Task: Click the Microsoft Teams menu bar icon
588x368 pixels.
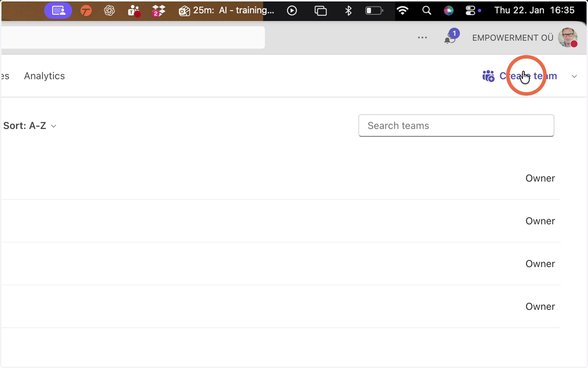Action: (134, 11)
